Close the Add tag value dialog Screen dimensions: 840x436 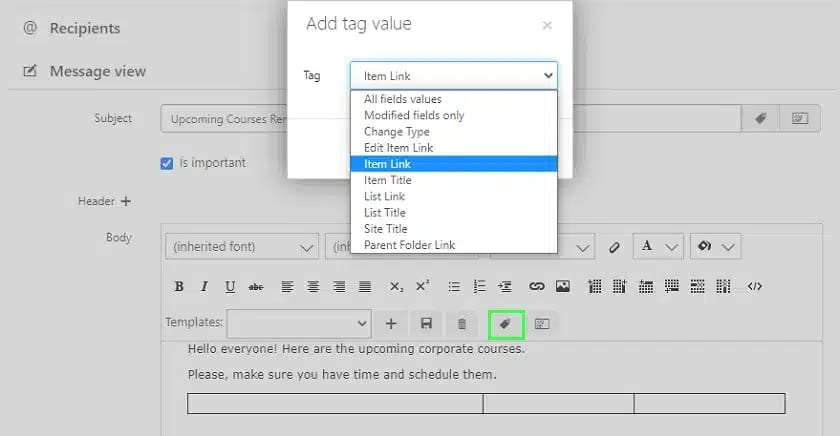coord(547,25)
